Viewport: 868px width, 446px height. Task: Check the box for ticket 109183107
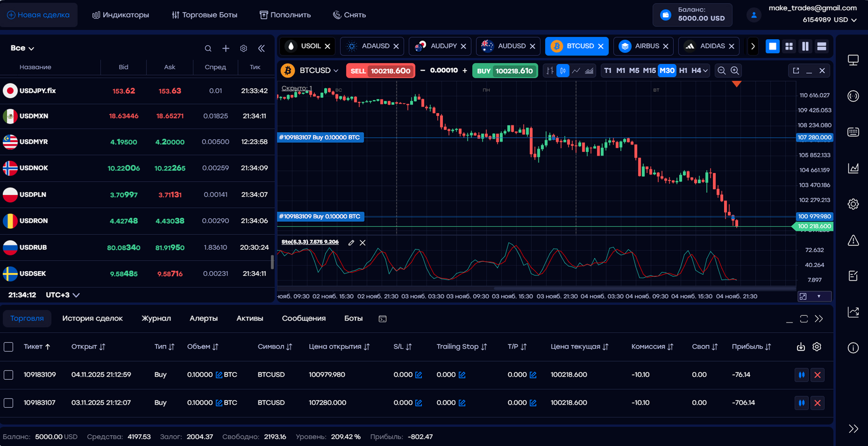(x=8, y=403)
